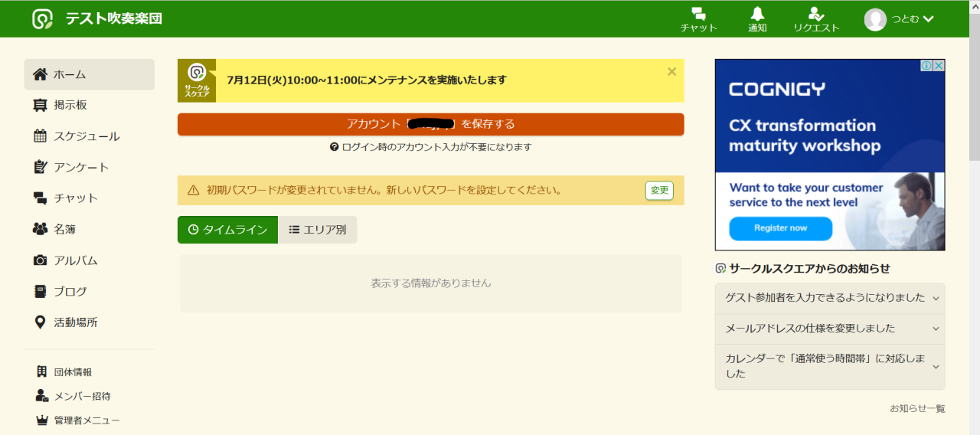Click the Circle Square logo in header

point(43,19)
